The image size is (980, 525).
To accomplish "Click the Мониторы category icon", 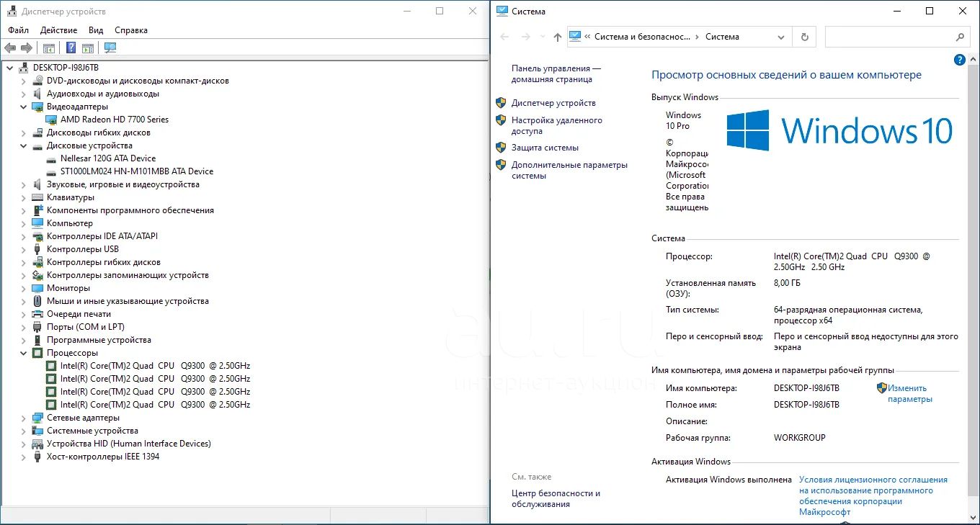I will point(37,288).
